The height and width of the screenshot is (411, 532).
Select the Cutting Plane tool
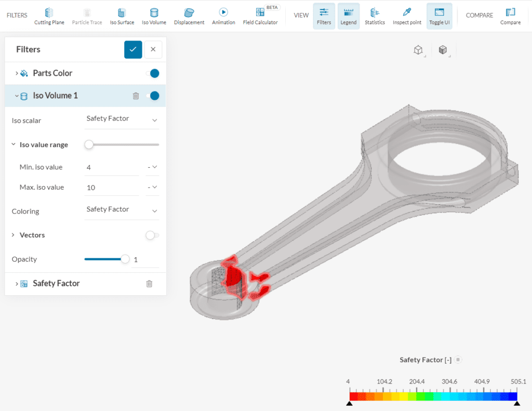49,15
